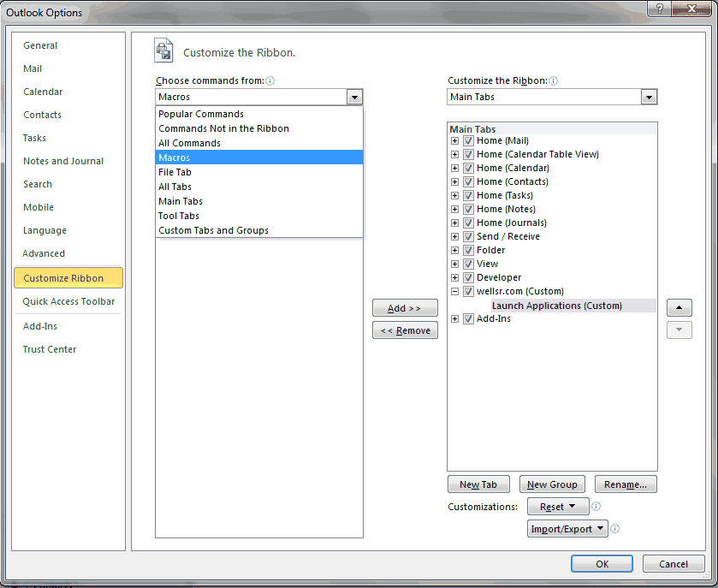This screenshot has height=588, width=718.
Task: Select All Commands from the dropdown list
Action: [189, 143]
